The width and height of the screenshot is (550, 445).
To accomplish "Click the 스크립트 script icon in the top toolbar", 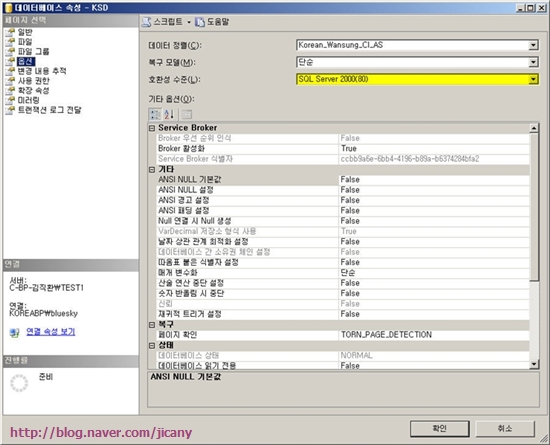I will coord(147,22).
